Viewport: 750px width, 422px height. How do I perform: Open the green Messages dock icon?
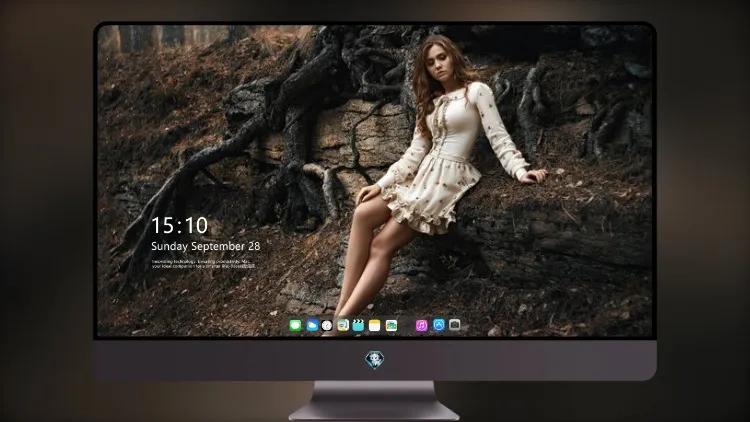pos(295,325)
